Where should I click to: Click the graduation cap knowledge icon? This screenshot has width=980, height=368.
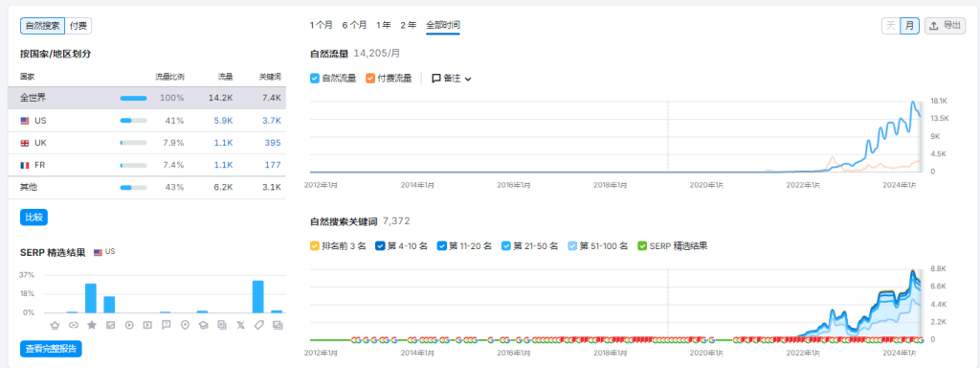203,325
